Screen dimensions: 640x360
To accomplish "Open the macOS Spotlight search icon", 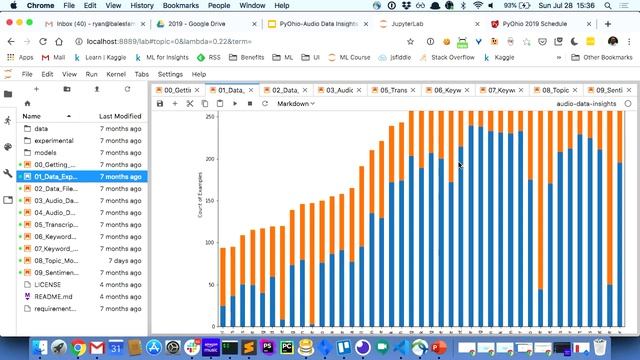I will click(x=608, y=6).
